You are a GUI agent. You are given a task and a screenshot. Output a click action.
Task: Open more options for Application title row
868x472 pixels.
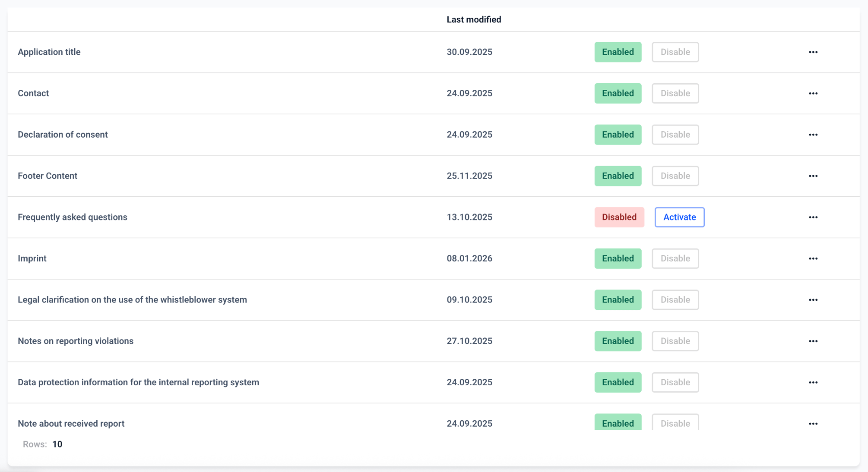813,52
